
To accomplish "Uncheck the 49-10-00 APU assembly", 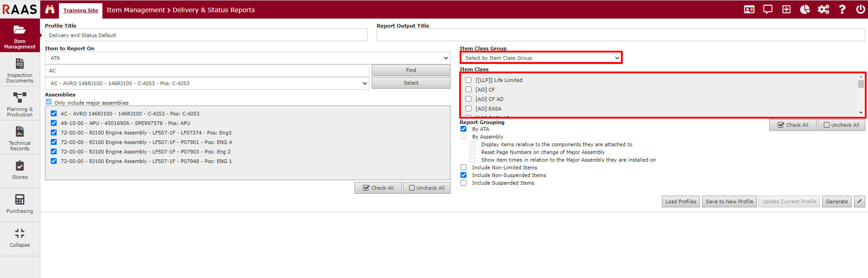I will (54, 123).
